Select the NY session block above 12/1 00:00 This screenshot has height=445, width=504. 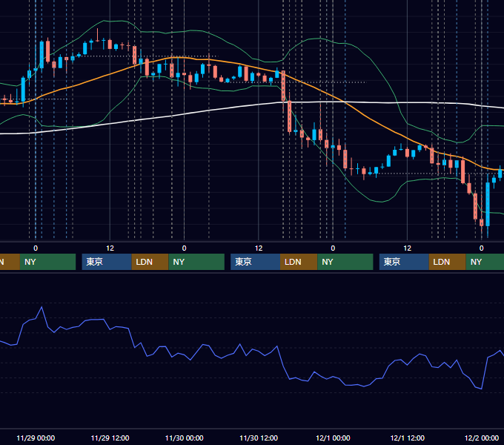345,262
